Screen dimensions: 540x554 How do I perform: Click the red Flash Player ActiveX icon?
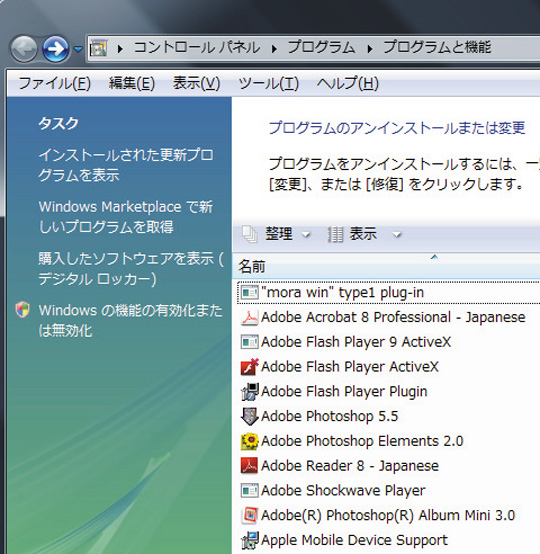coord(250,367)
